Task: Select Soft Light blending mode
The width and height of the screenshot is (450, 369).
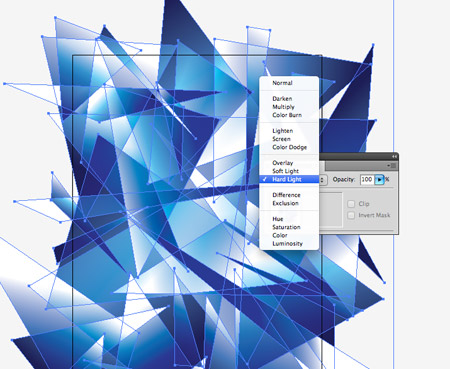Action: coord(285,171)
